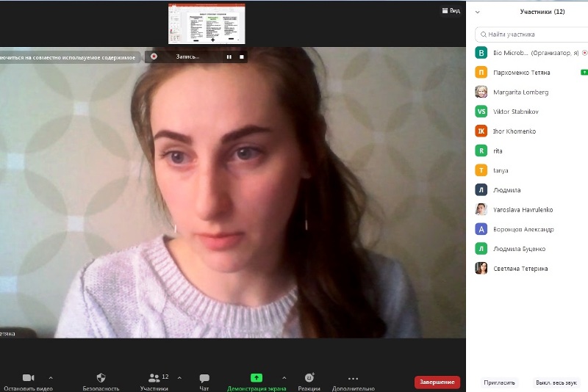Viewport: 588px width, 392px height.
Task: Click the orange IK avatar
Action: click(x=481, y=131)
